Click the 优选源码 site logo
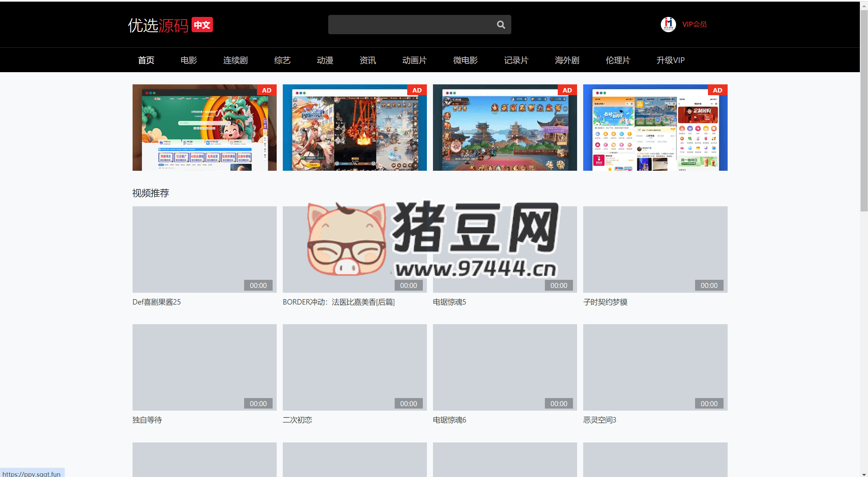Image resolution: width=868 pixels, height=477 pixels. point(158,25)
